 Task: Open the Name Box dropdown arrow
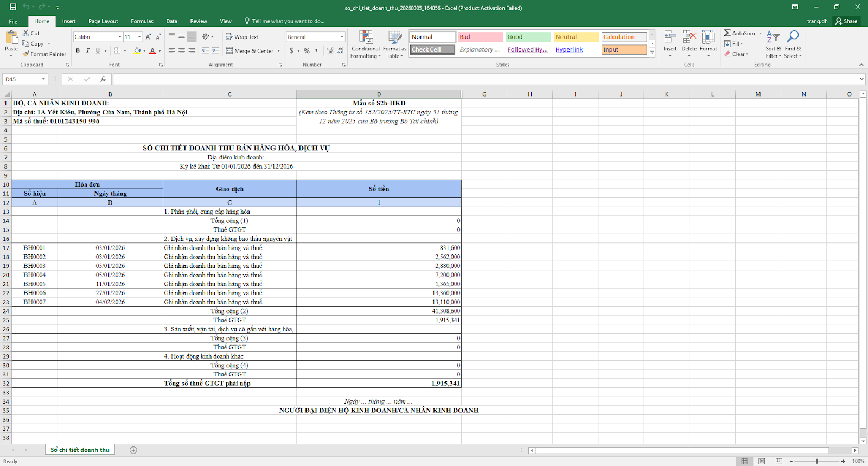[43, 79]
